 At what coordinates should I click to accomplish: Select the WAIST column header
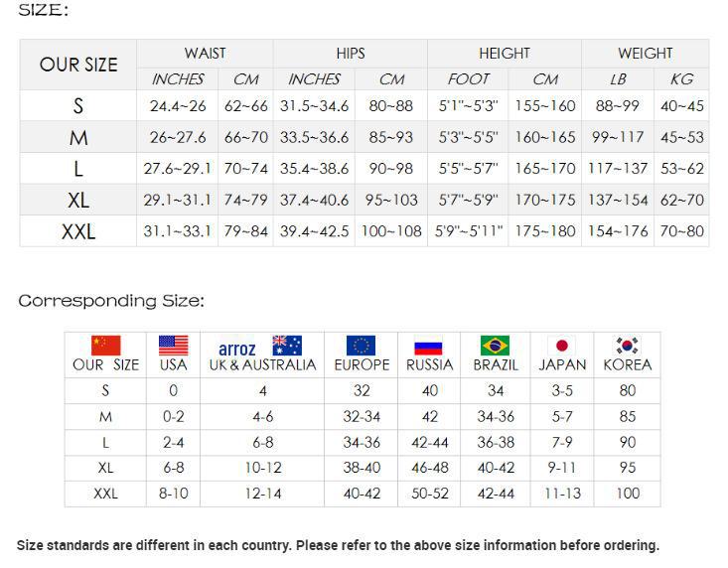coord(205,54)
